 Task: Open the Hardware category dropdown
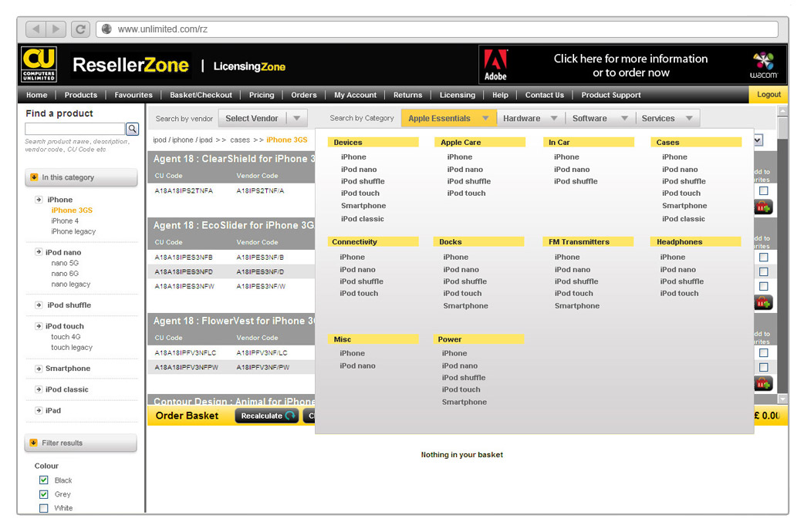click(530, 119)
